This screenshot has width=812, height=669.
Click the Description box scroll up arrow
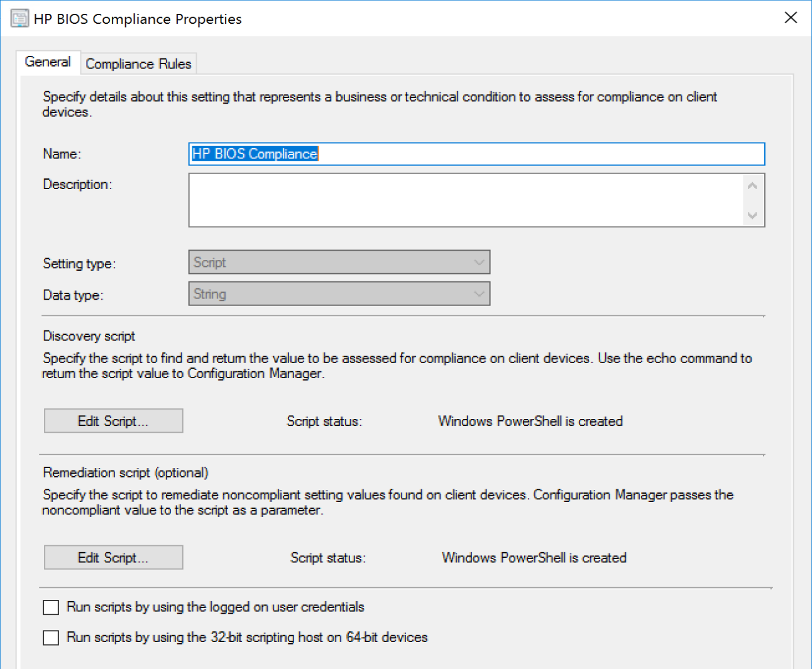752,186
